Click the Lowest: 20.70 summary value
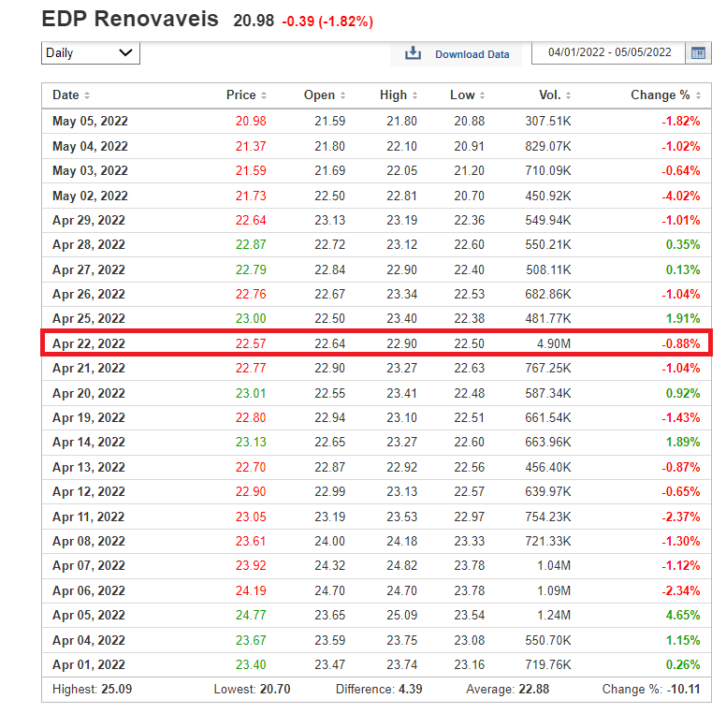726x728 pixels. (252, 689)
